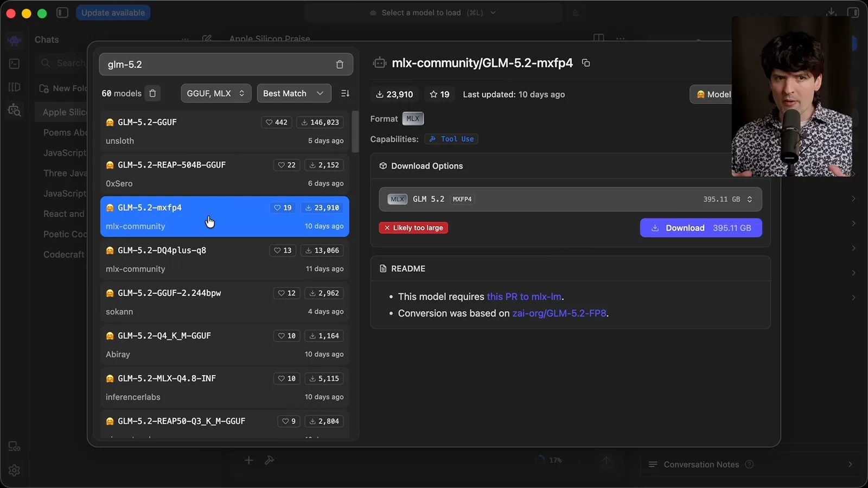Click the trash icon beside 60 models
Viewport: 868px width, 488px height.
(x=152, y=93)
